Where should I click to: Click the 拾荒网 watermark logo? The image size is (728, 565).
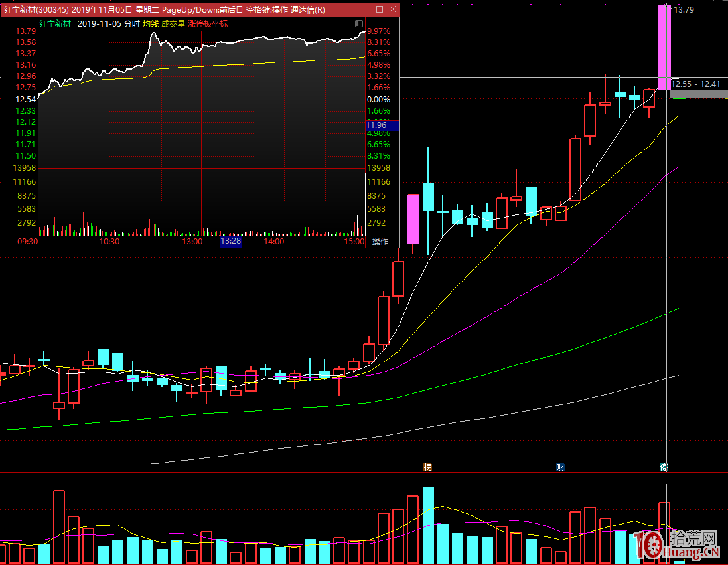point(677,544)
